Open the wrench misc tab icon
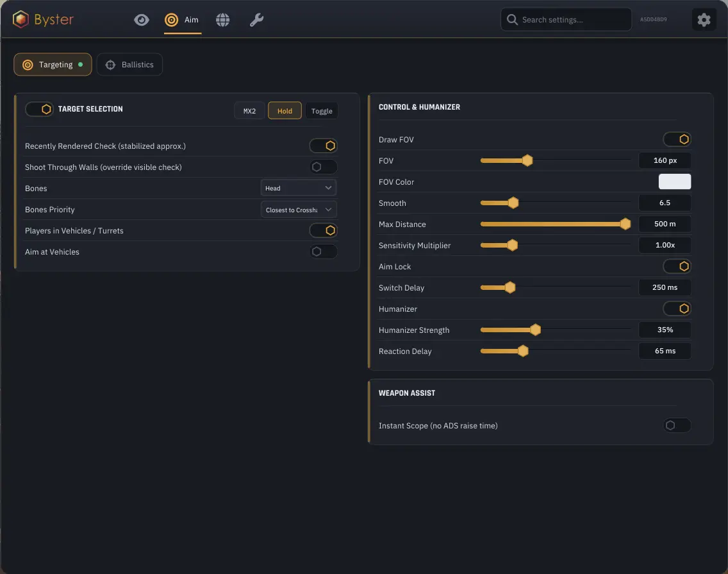 point(256,20)
